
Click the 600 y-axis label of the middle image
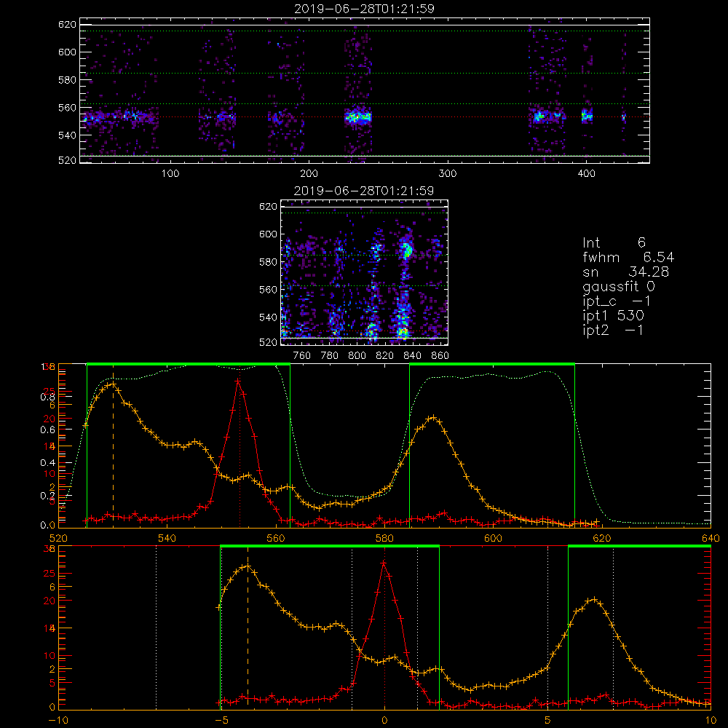268,234
